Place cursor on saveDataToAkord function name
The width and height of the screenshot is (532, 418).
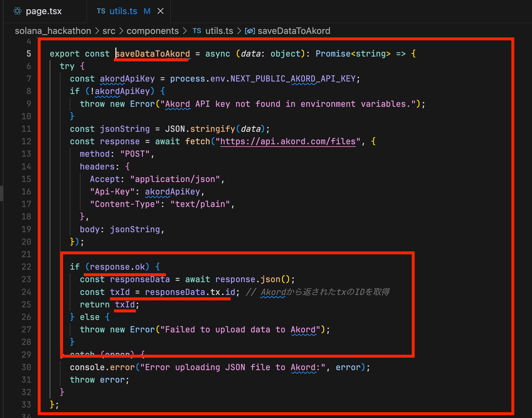pos(153,54)
